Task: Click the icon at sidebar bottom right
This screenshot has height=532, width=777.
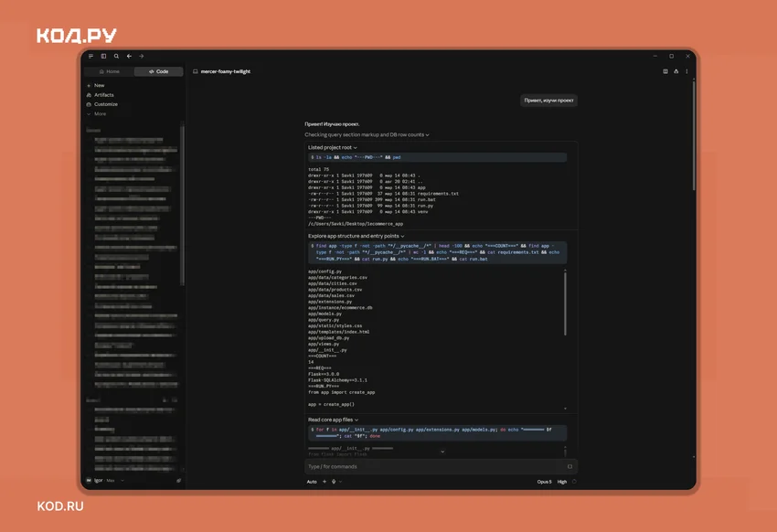Action: tap(178, 481)
